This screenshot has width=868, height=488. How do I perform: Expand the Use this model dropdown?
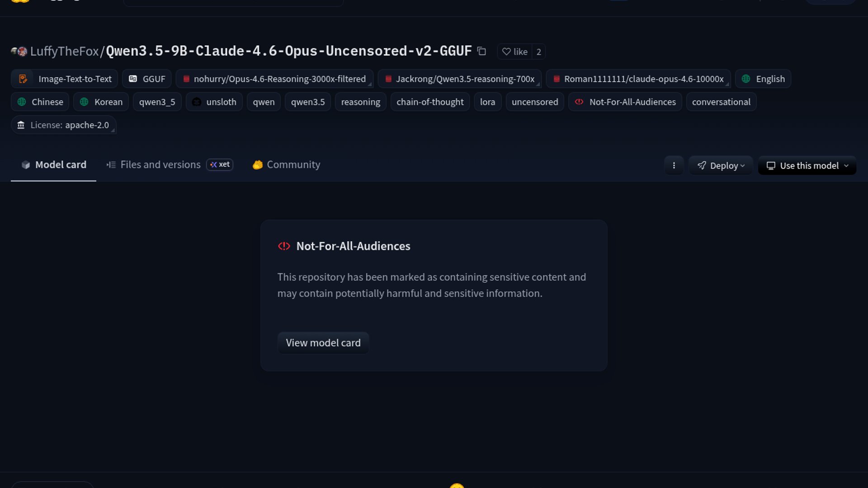(807, 166)
